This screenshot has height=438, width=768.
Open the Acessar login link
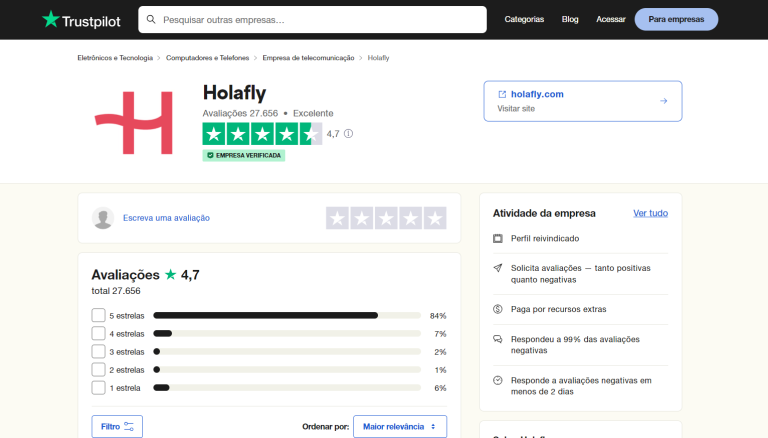pyautogui.click(x=610, y=20)
